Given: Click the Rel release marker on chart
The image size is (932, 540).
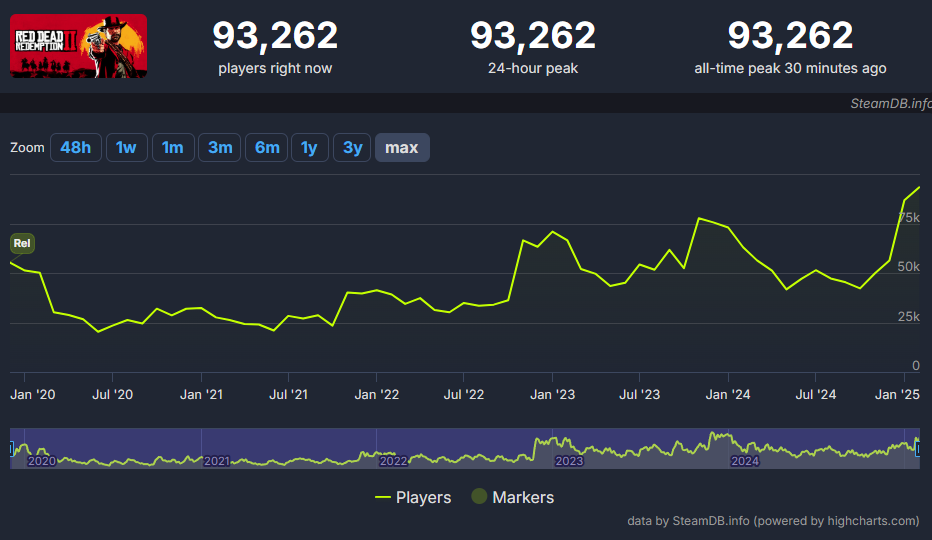Looking at the screenshot, I should click(x=22, y=243).
